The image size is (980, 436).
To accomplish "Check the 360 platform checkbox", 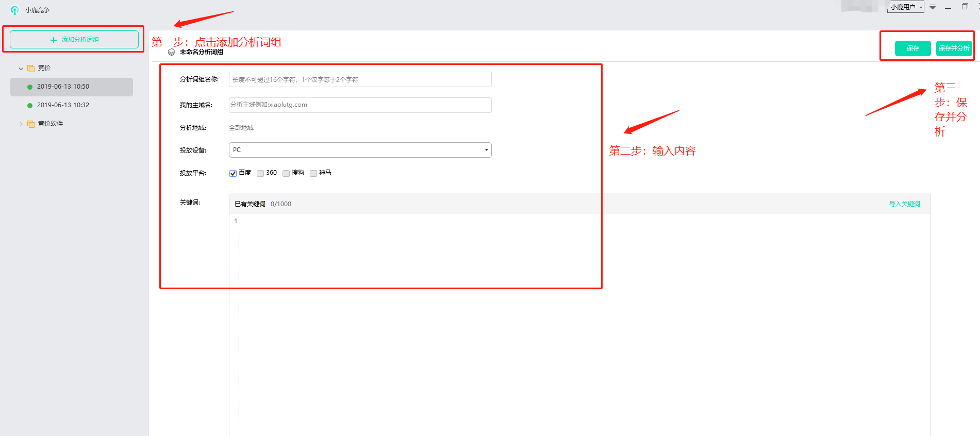I will [x=260, y=173].
